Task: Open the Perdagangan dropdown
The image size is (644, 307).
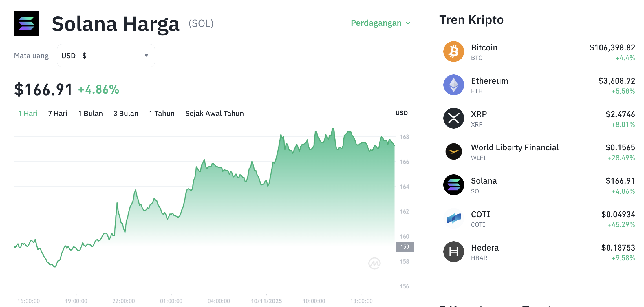Action: point(380,23)
